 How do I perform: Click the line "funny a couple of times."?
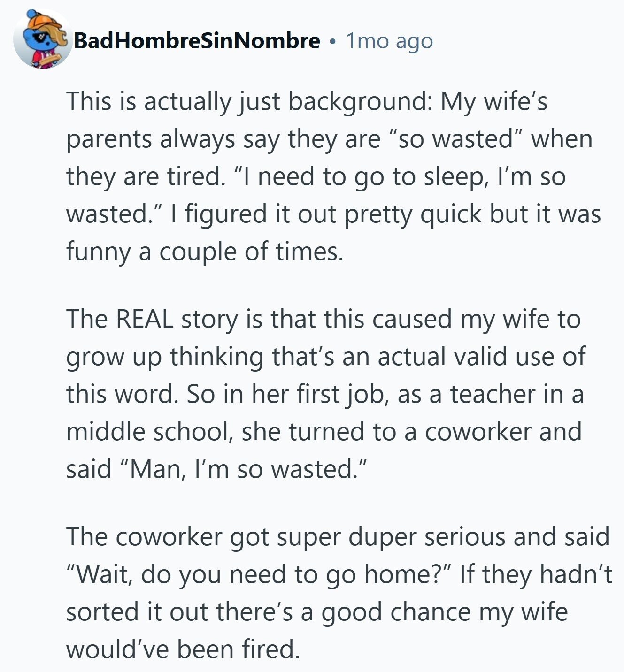click(205, 252)
